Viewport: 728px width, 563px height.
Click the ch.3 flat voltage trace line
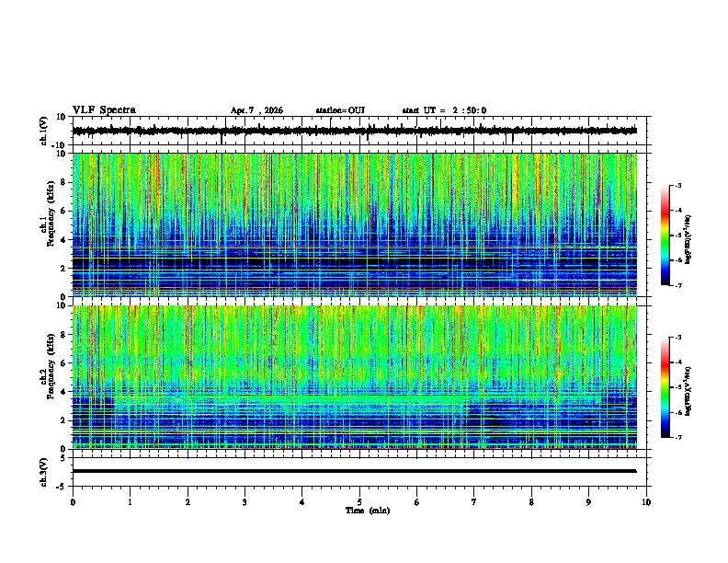click(x=355, y=471)
